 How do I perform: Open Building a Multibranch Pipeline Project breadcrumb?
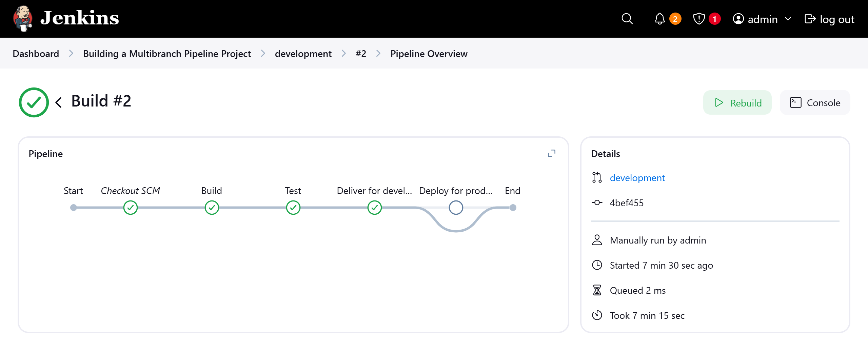(x=167, y=54)
